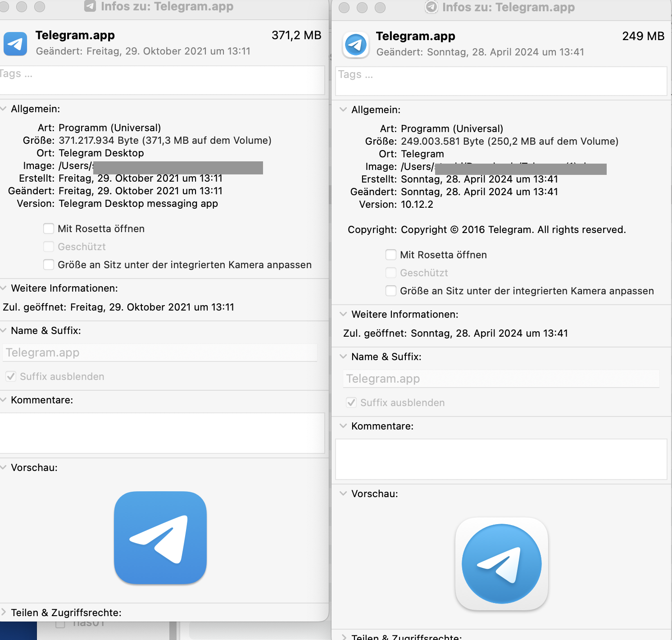Click 'Telegram Desktop messaging app' version text
This screenshot has width=672, height=640.
(138, 204)
